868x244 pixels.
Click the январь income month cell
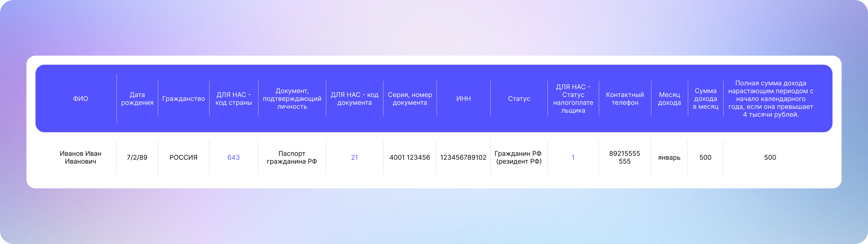point(669,157)
